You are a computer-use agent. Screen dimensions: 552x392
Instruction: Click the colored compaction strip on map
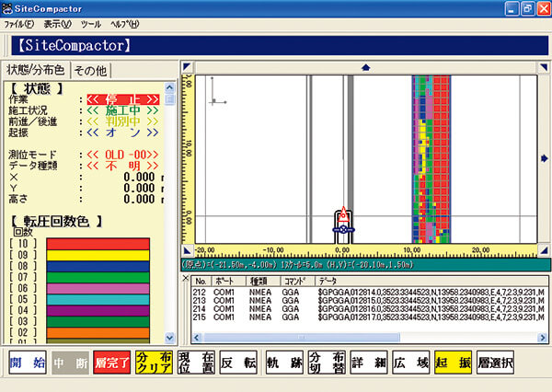(431, 159)
